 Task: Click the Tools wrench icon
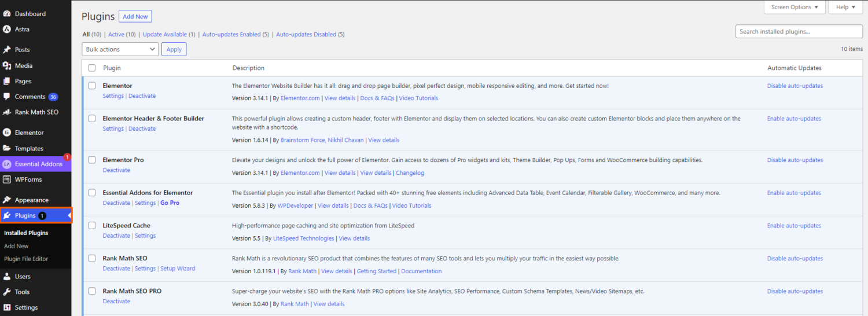click(7, 292)
